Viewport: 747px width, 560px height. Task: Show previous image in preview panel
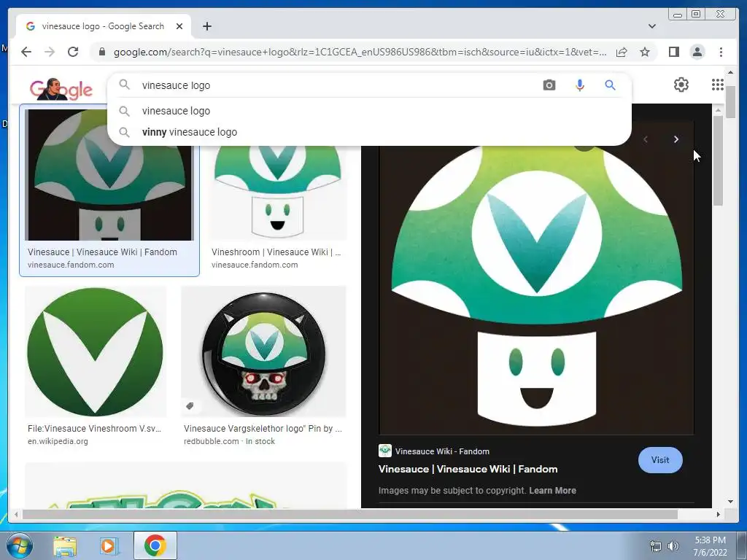pyautogui.click(x=646, y=139)
